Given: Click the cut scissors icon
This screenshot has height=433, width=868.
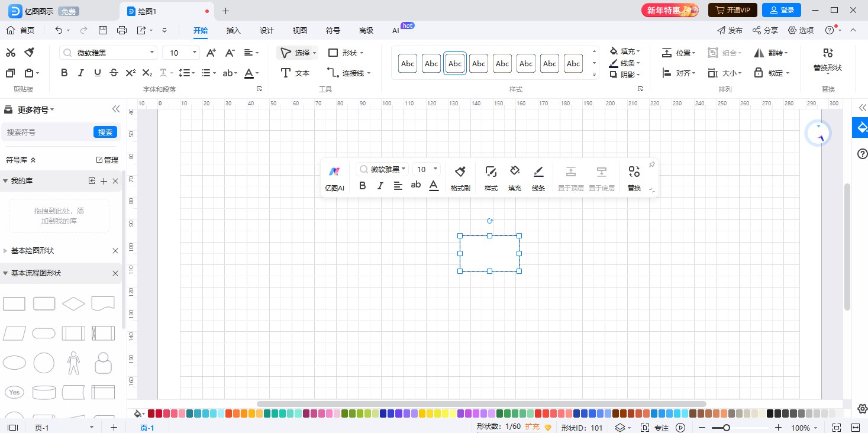Looking at the screenshot, I should [10, 53].
